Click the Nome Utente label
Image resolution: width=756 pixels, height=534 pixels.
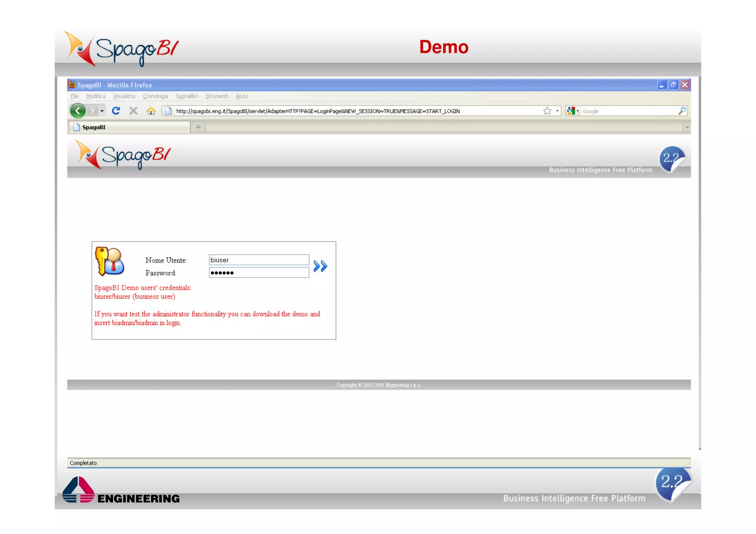point(166,260)
